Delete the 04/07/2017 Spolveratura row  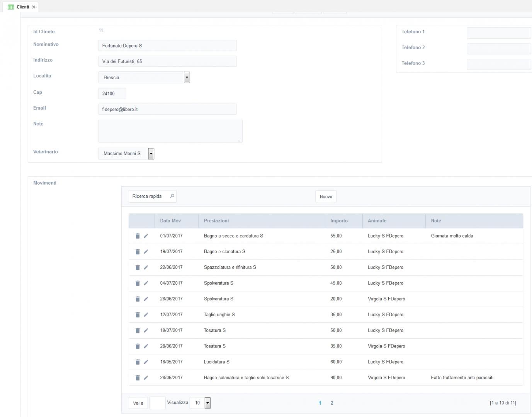pos(138,283)
